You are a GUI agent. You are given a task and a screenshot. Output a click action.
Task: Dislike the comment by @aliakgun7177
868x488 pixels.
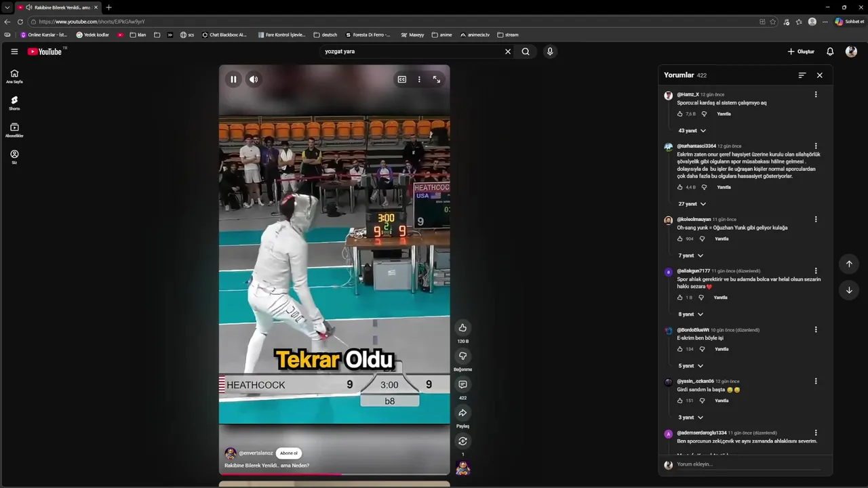(x=701, y=298)
